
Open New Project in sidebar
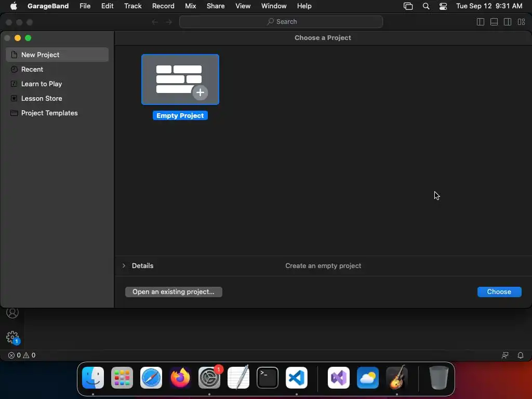57,55
